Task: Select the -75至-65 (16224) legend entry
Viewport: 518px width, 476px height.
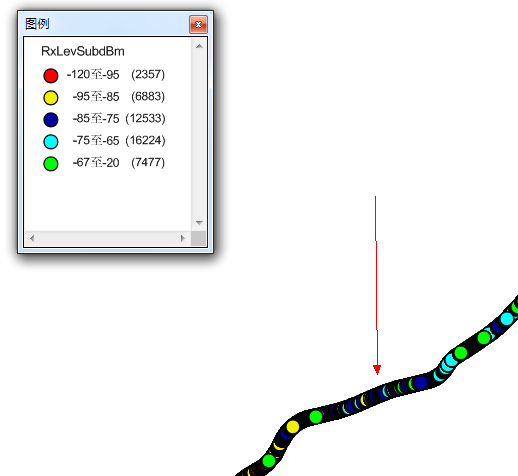Action: pyautogui.click(x=119, y=140)
